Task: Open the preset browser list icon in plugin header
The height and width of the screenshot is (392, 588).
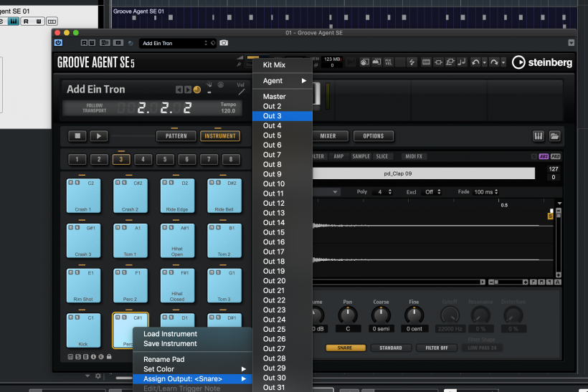Action: pos(118,43)
